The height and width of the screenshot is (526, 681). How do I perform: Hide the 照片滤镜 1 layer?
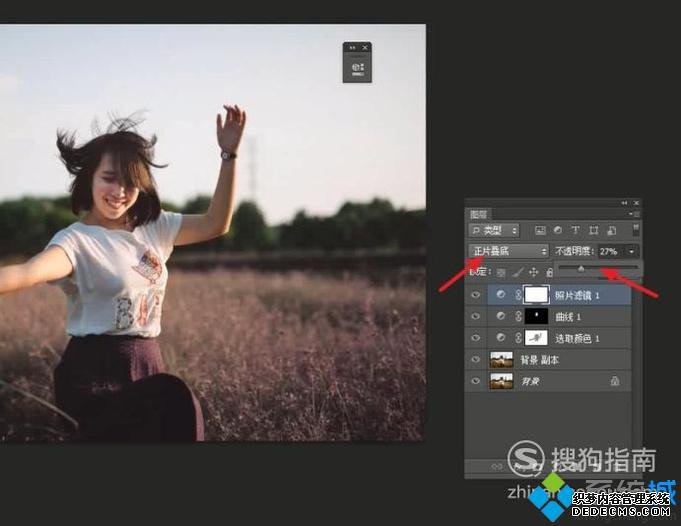(x=476, y=294)
